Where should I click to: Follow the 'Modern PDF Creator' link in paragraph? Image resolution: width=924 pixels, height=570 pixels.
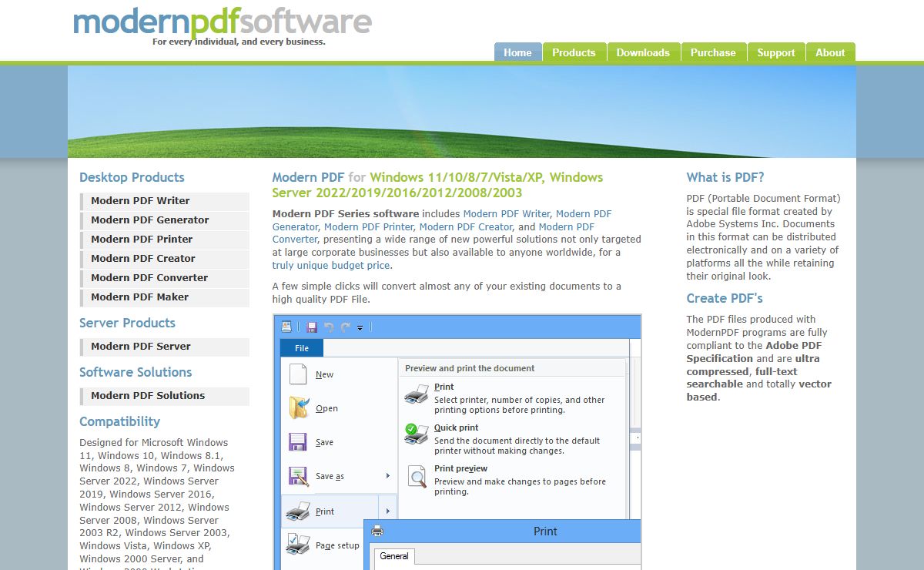click(x=466, y=226)
